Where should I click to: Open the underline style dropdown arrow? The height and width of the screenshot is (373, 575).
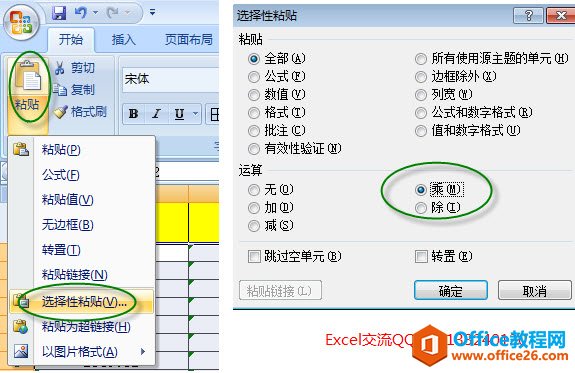[x=195, y=114]
